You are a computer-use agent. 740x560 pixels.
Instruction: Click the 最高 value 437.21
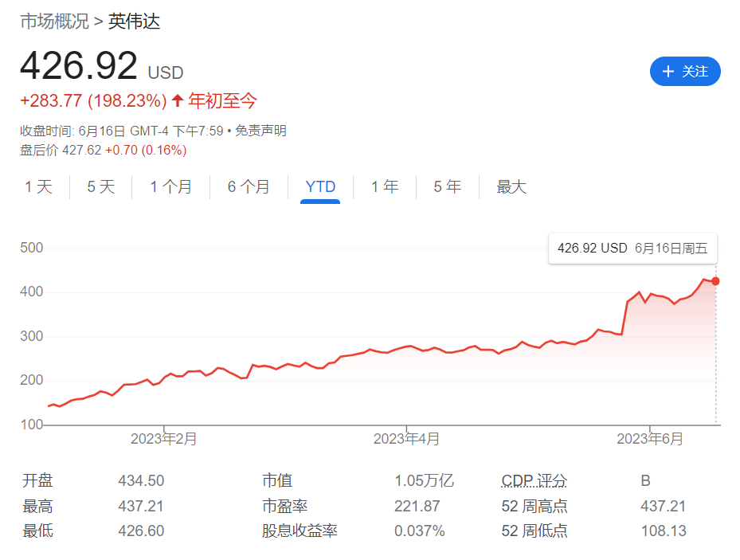click(x=141, y=506)
